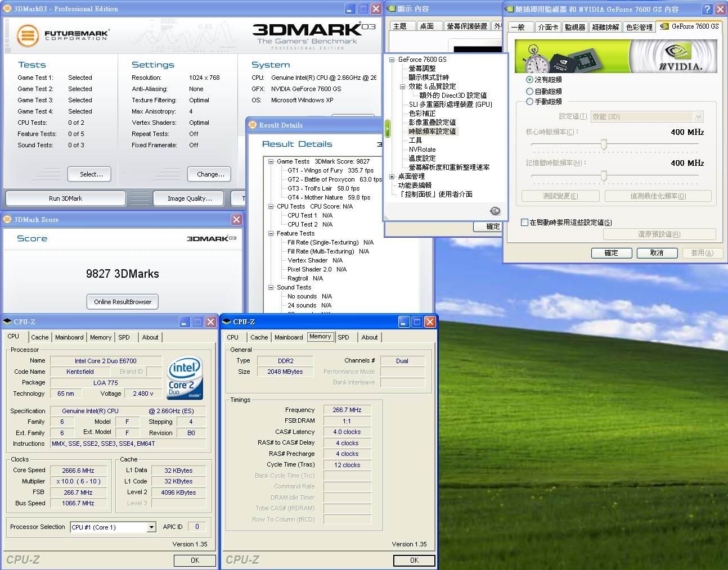The image size is (728, 570).
Task: Select 時脈頻率設定值 in NVIDIA tree
Action: [x=432, y=132]
